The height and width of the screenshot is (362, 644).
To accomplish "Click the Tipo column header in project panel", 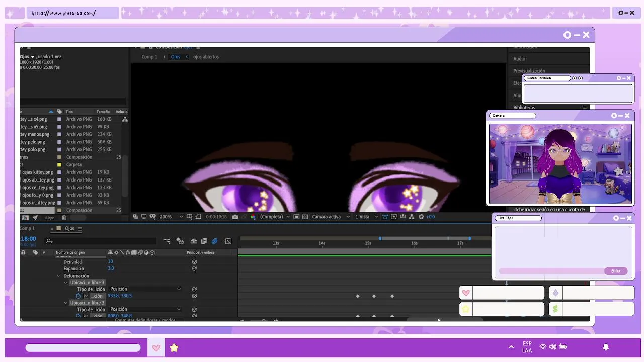I will coord(69,112).
